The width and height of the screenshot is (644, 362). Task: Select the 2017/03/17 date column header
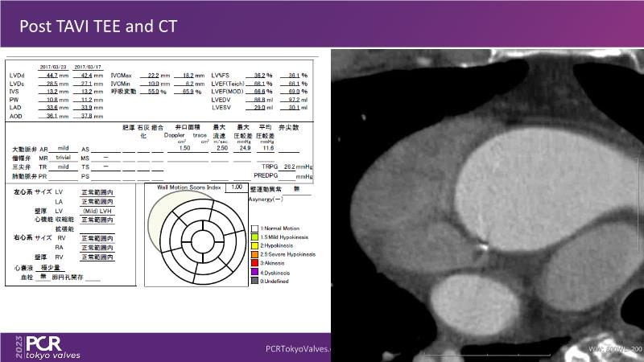(x=87, y=67)
